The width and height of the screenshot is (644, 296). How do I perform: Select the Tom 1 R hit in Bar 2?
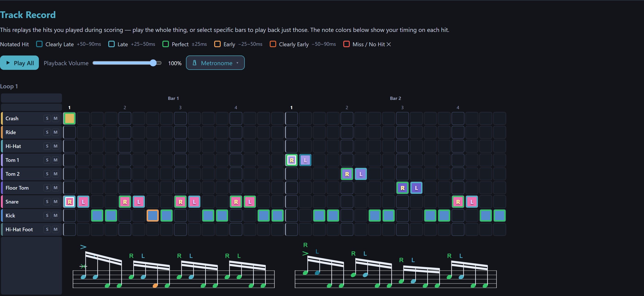click(291, 160)
